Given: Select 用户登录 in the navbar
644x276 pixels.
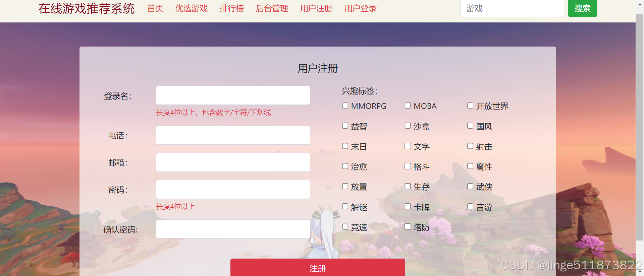Looking at the screenshot, I should (x=361, y=8).
